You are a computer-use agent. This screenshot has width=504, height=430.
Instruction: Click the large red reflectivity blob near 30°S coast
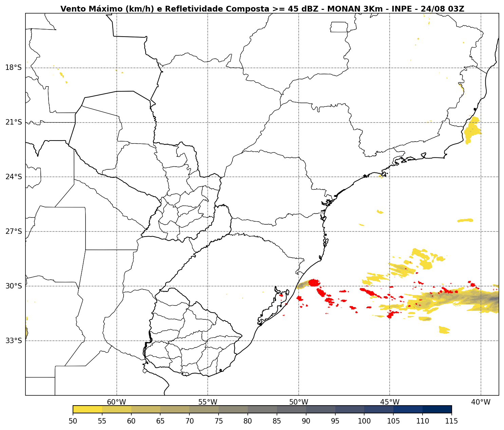(x=314, y=282)
